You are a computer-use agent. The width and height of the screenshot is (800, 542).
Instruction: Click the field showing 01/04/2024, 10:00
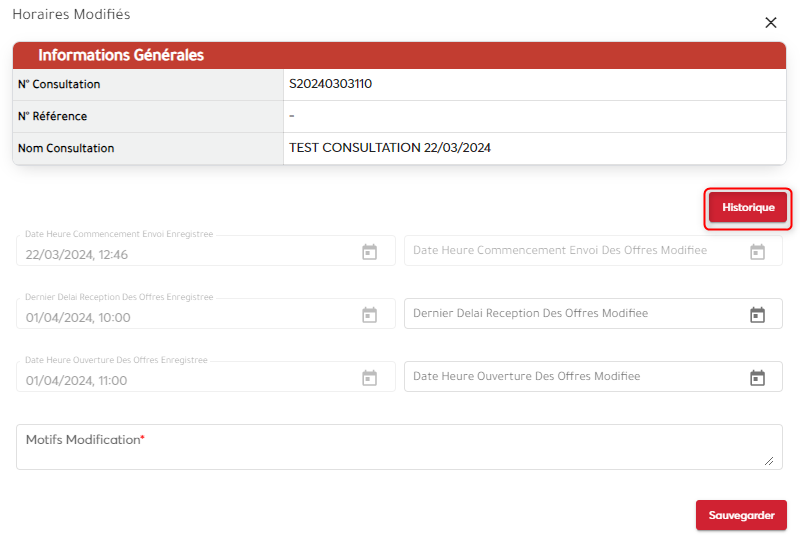pos(180,317)
